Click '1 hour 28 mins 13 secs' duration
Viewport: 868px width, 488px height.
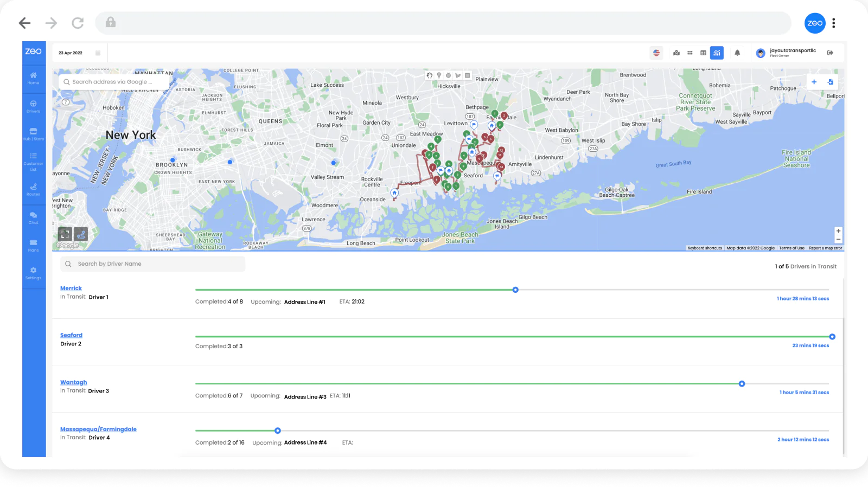pyautogui.click(x=803, y=299)
